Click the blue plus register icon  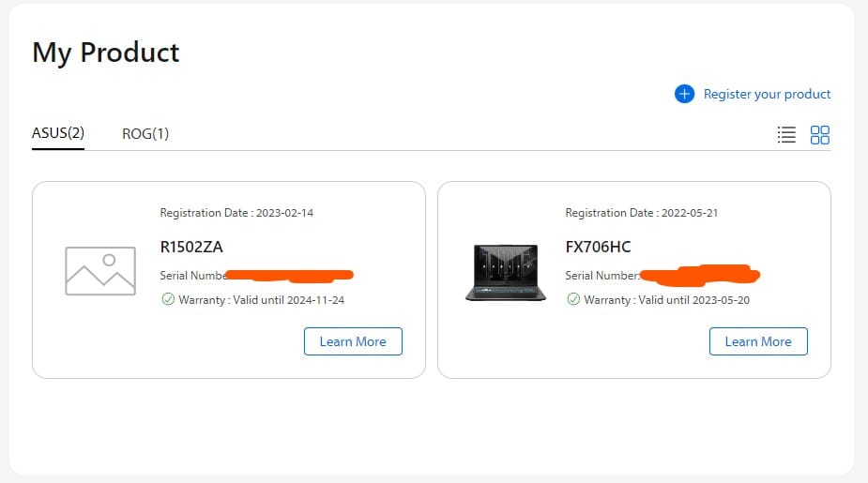[684, 94]
